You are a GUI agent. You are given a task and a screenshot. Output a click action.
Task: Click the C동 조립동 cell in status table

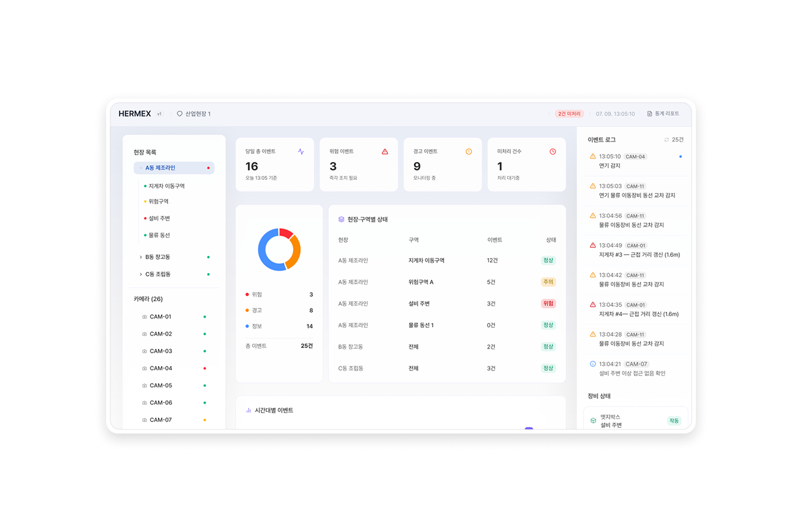[351, 368]
